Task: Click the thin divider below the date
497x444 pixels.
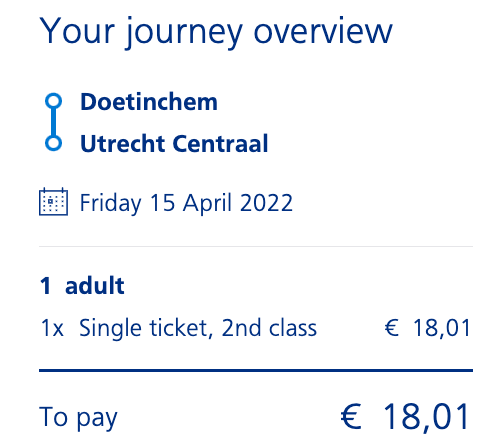Action: tap(256, 247)
